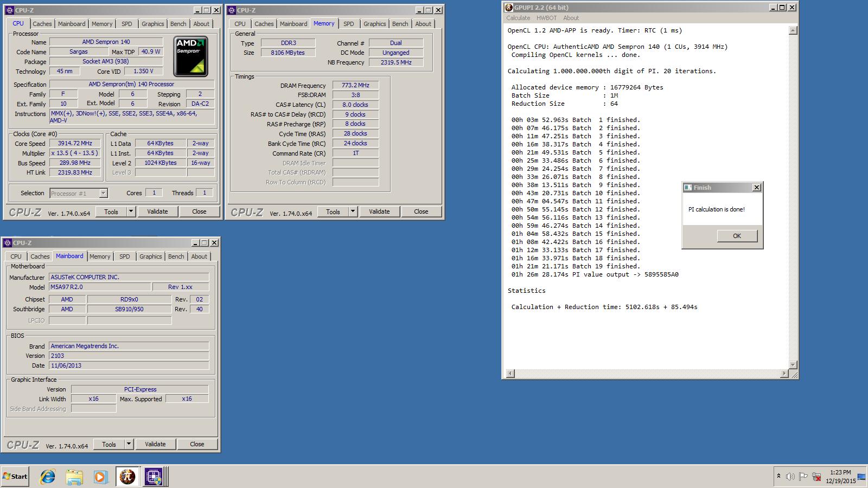
Task: Open the SPD tab in Memory window
Action: click(349, 24)
